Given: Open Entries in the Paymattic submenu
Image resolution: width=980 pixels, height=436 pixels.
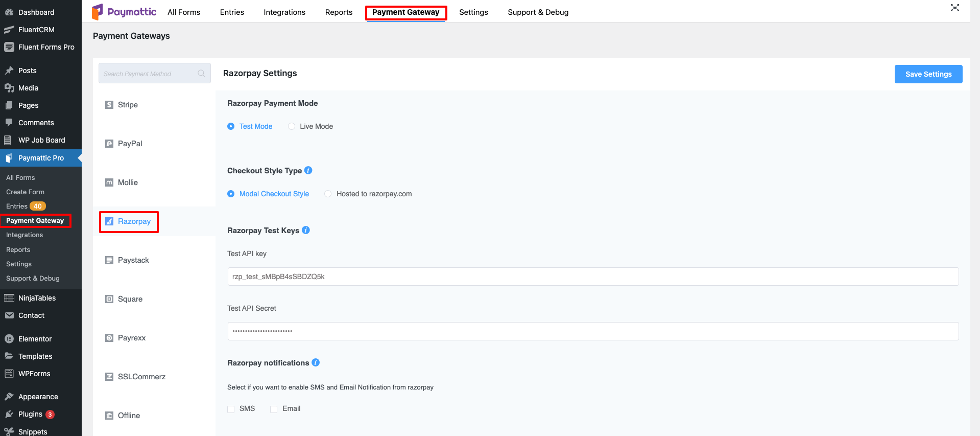Looking at the screenshot, I should [17, 206].
